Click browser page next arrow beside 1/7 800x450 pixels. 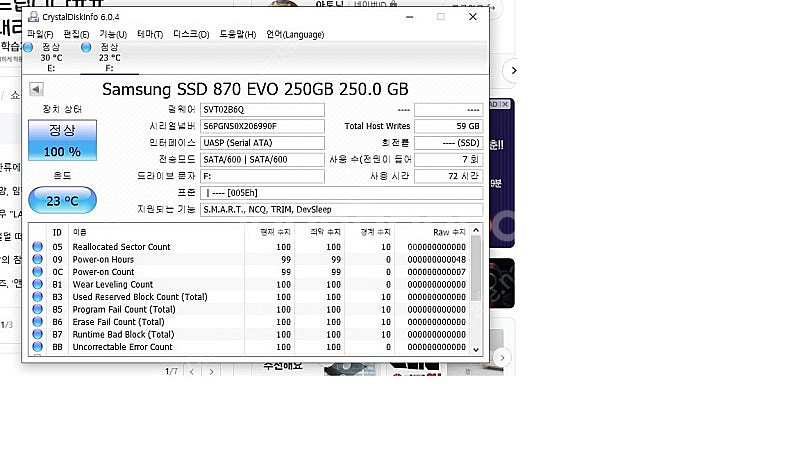tap(211, 371)
